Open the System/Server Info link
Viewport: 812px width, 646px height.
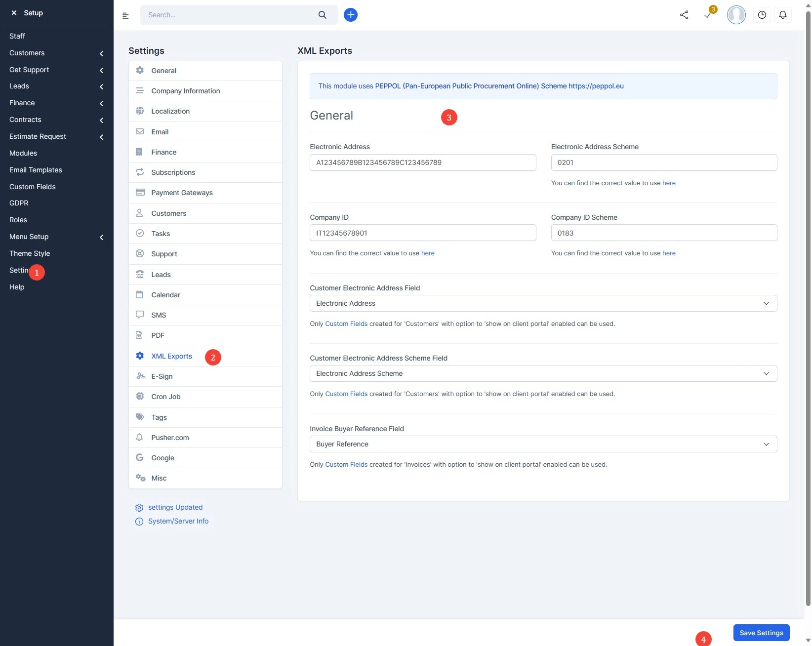pyautogui.click(x=178, y=521)
